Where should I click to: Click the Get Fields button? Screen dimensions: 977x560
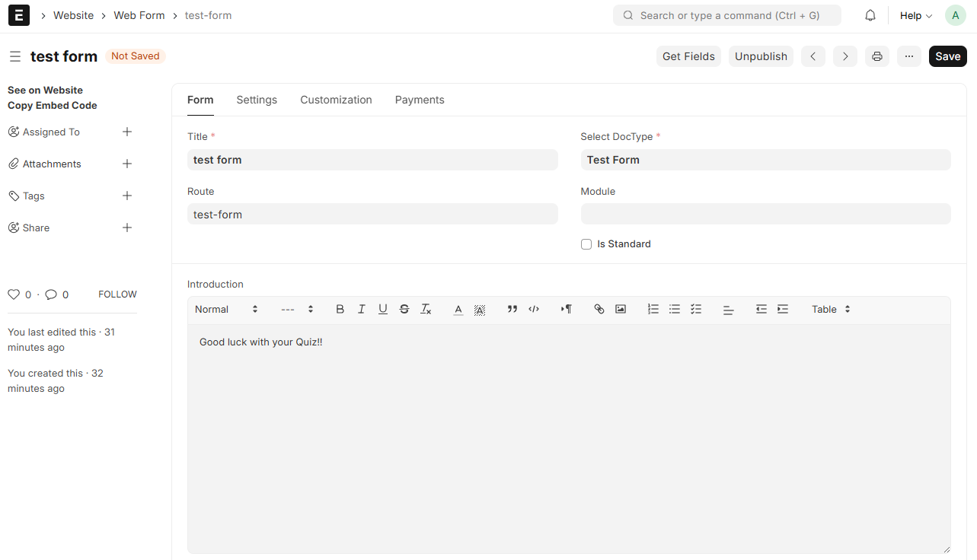pyautogui.click(x=688, y=56)
